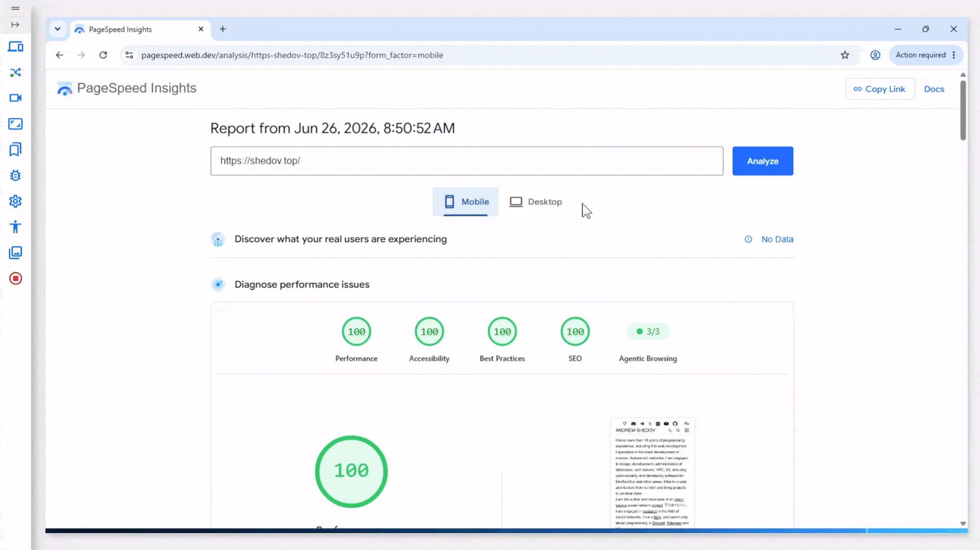Click the PageSpeed Insights logo link
The image size is (980, 550).
(x=127, y=88)
